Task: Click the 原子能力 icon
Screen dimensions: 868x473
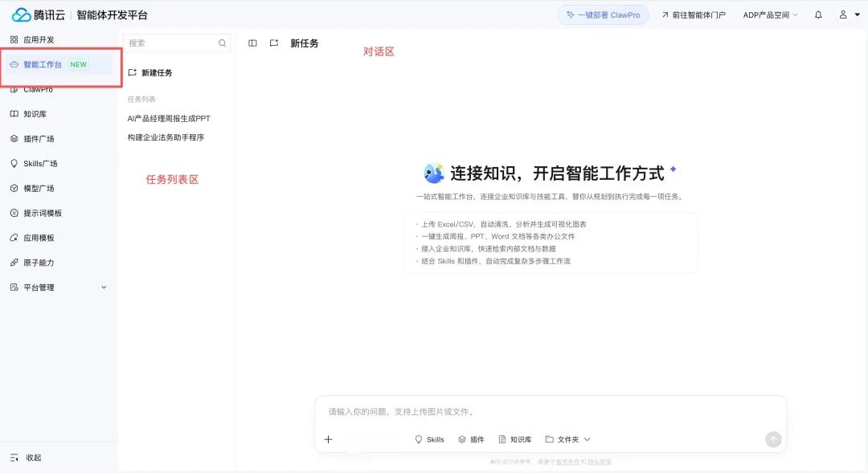Action: click(14, 263)
